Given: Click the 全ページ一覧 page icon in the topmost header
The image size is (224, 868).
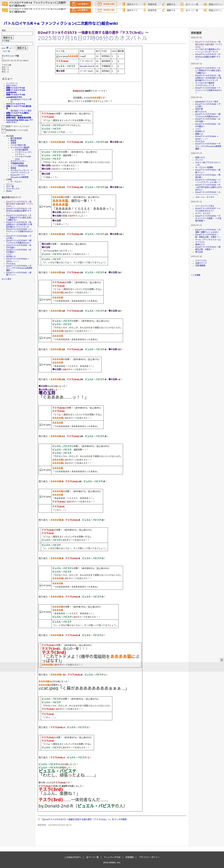Looking at the screenshot, I should (182, 4).
